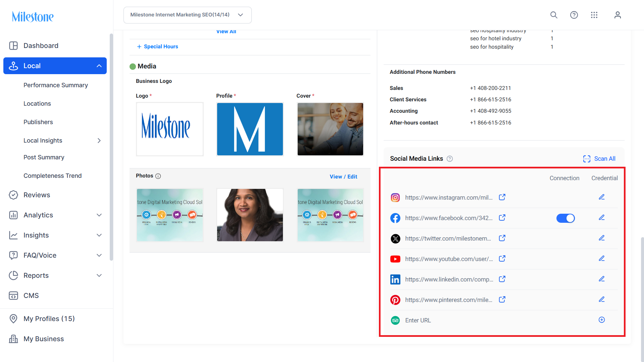The width and height of the screenshot is (644, 362).
Task: Open the YouTube link in new tab
Action: (x=502, y=259)
